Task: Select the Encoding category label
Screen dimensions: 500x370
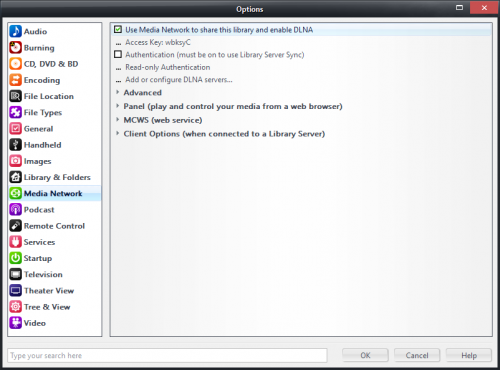Action: [42, 80]
